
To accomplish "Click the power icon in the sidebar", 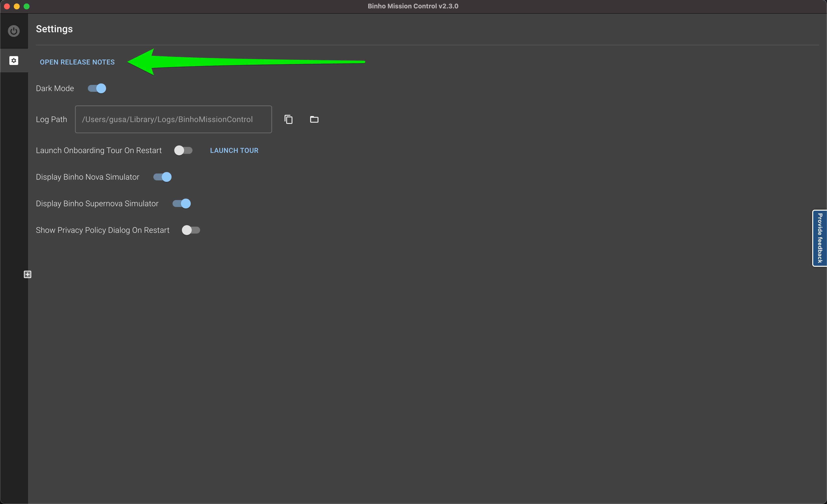I will [14, 31].
